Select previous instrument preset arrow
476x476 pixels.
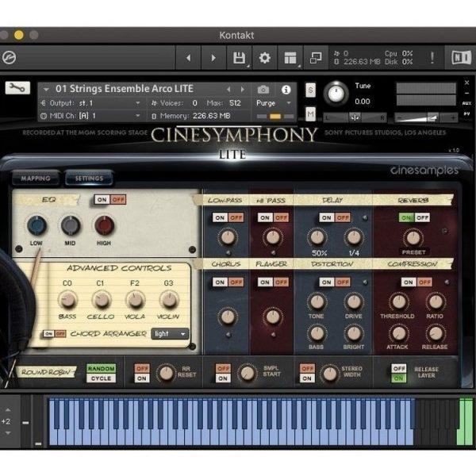tap(229, 89)
